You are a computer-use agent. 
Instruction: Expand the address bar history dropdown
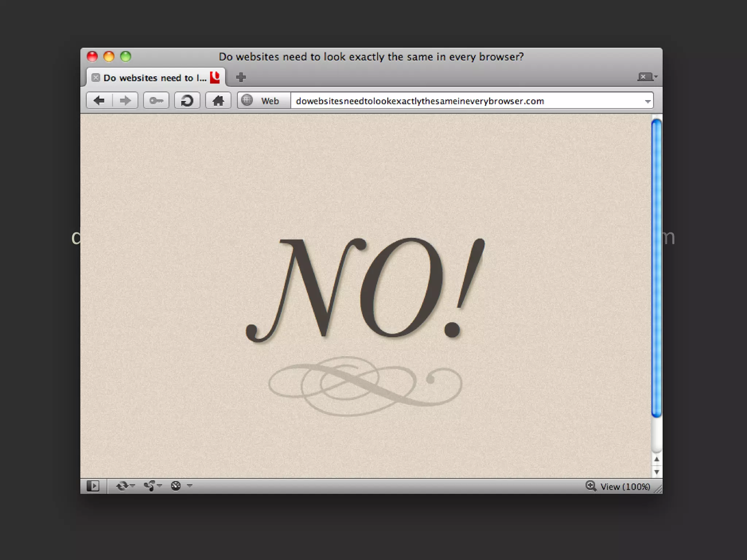point(647,101)
